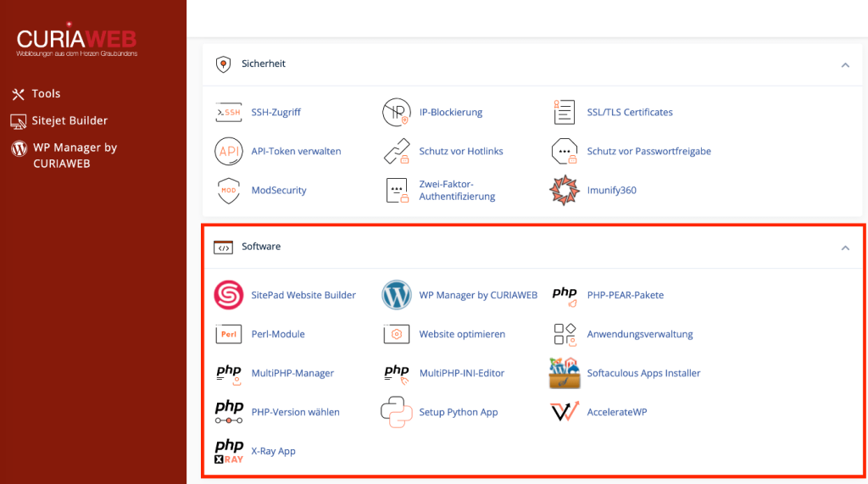Open the X-Ray App link

click(274, 451)
